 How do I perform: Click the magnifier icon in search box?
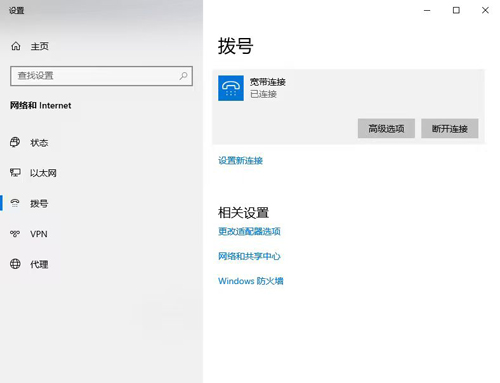(183, 76)
